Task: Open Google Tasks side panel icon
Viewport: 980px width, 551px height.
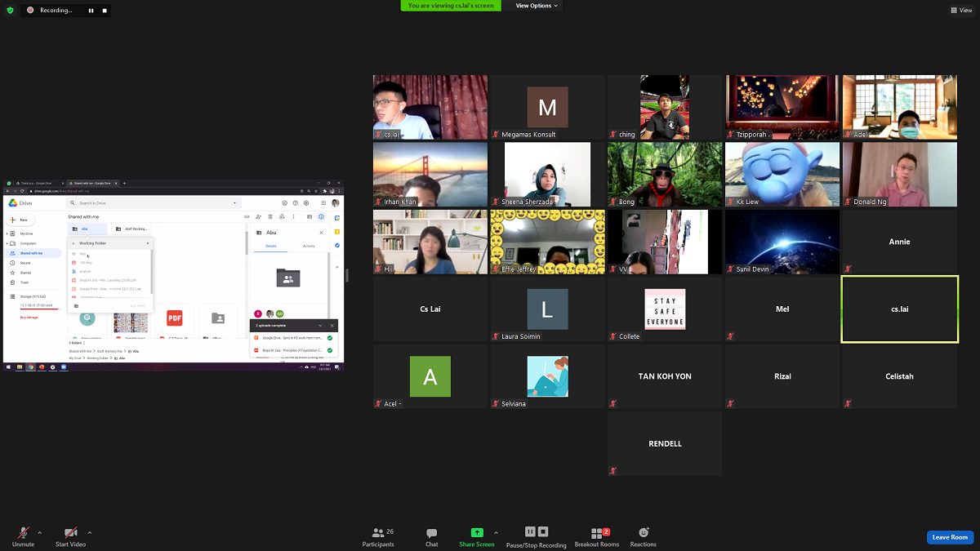Action: pos(336,245)
